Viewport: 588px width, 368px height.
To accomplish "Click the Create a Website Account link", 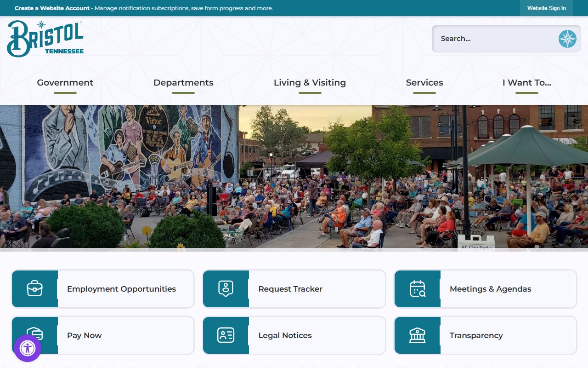I will click(x=53, y=8).
